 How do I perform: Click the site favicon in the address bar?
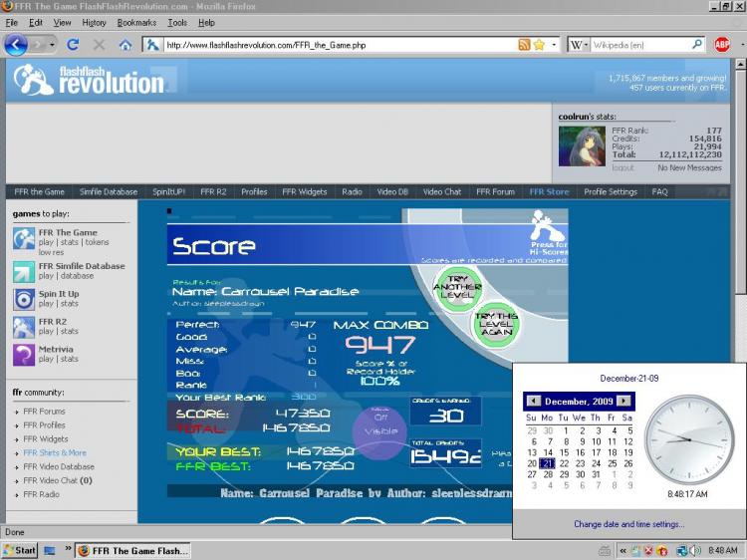pos(153,45)
